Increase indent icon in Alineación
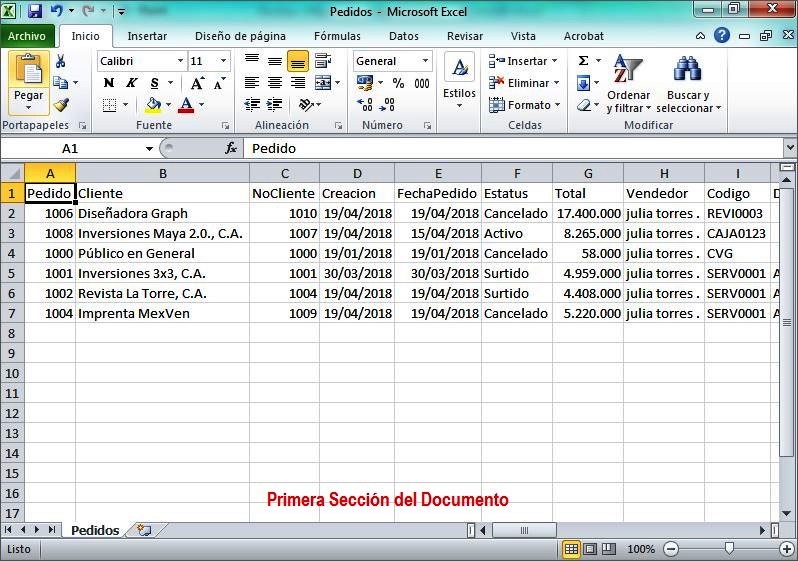 click(274, 105)
